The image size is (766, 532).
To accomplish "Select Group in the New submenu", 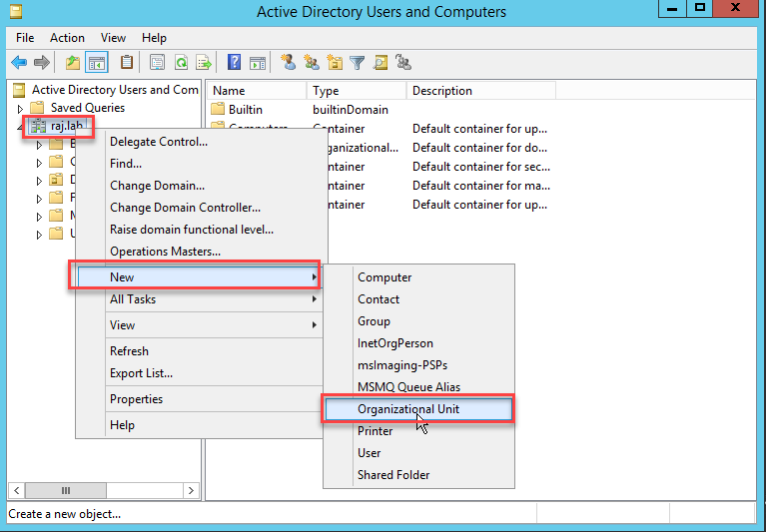I will 418,321.
